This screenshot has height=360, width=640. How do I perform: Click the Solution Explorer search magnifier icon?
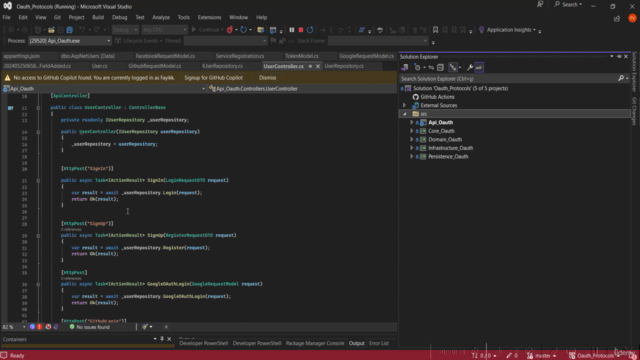[x=621, y=78]
